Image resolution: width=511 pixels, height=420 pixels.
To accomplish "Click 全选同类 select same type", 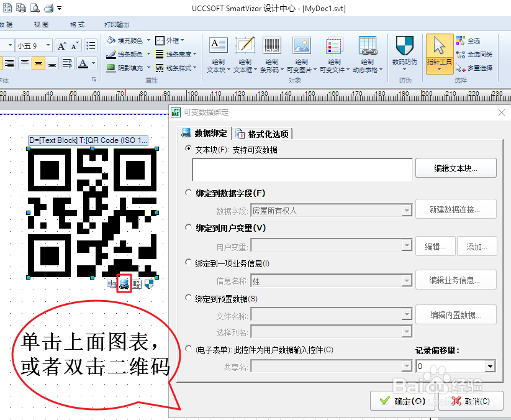I will point(474,55).
